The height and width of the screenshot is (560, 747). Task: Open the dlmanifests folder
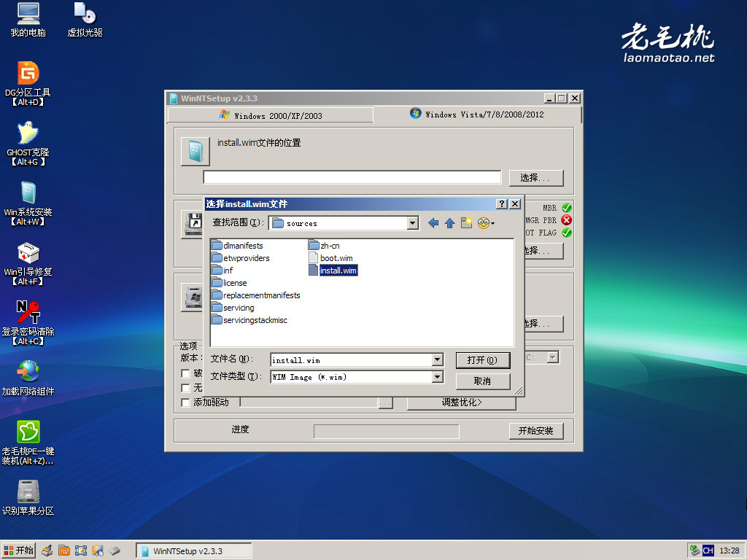point(237,246)
